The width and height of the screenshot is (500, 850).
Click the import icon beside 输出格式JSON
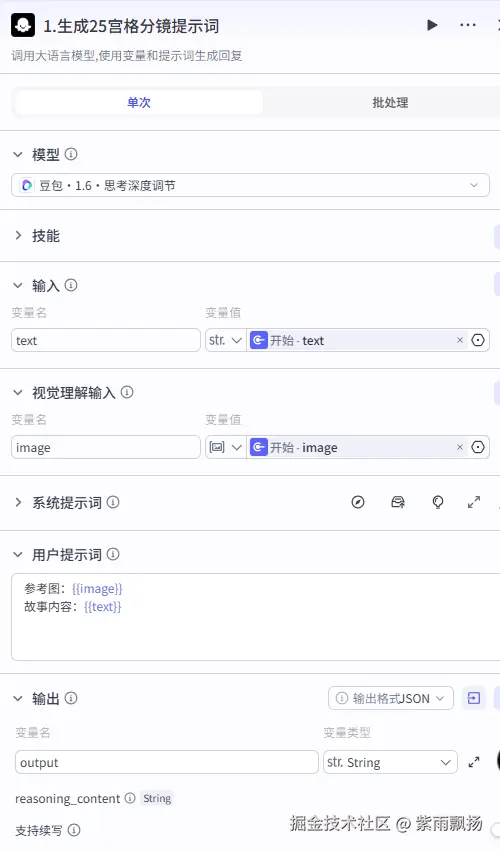tap(473, 698)
